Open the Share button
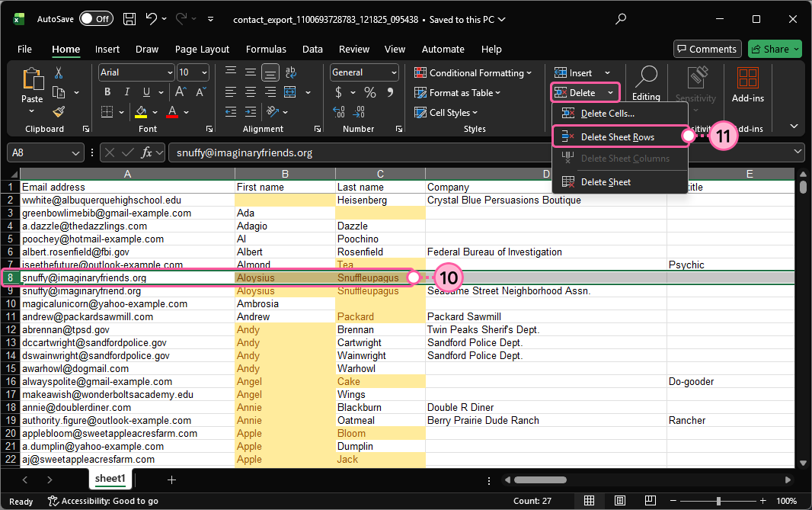Viewport: 812px width, 510px height. [x=775, y=50]
